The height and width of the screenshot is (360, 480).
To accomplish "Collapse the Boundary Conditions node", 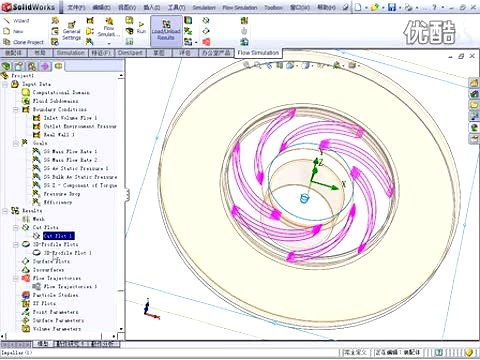I will pyautogui.click(x=15, y=110).
